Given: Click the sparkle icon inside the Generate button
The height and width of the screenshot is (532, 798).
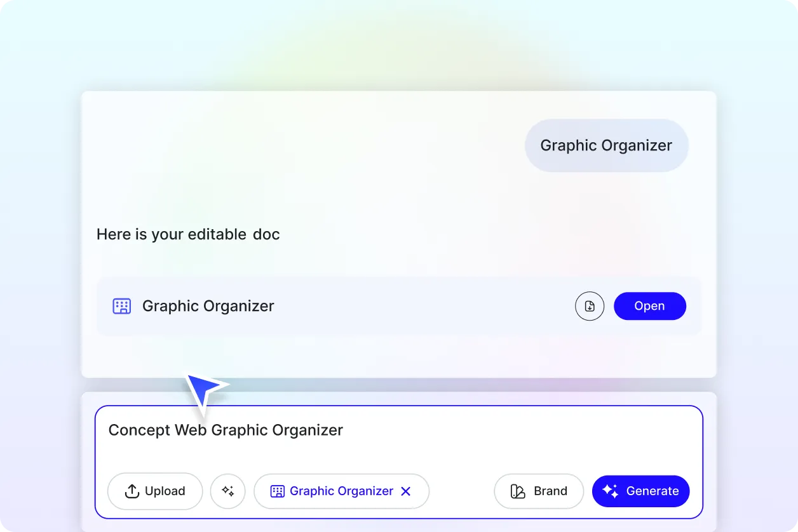Looking at the screenshot, I should point(610,491).
